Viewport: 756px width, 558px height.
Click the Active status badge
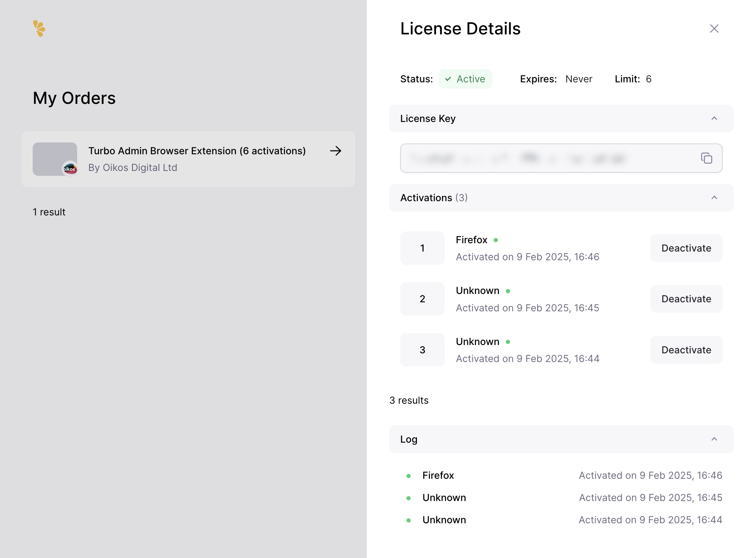point(465,79)
